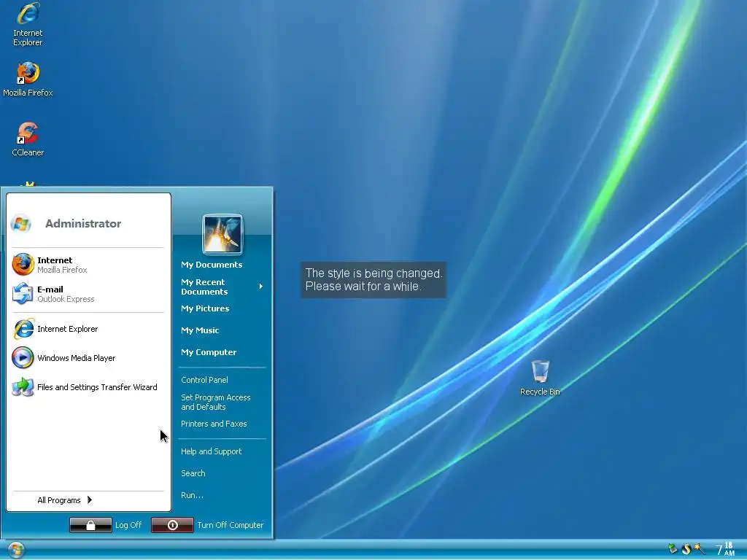The width and height of the screenshot is (747, 560).
Task: Click the space shuttle user picture
Action: point(222,234)
